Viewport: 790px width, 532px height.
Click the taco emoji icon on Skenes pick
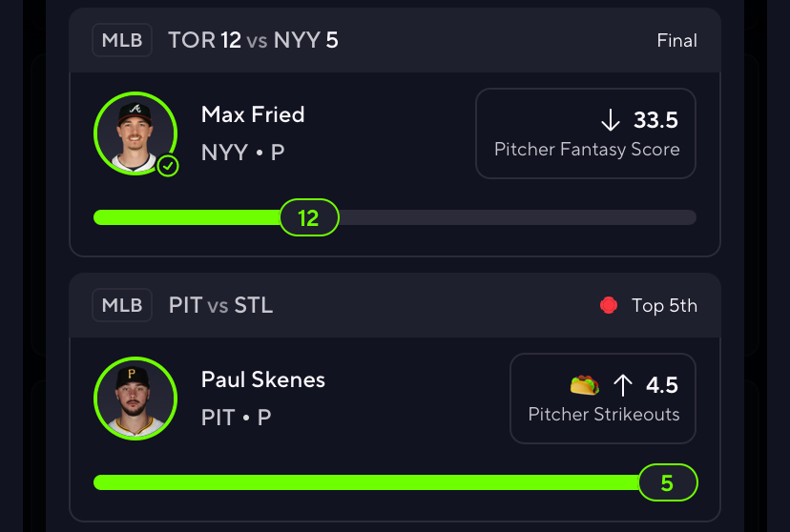coord(585,385)
